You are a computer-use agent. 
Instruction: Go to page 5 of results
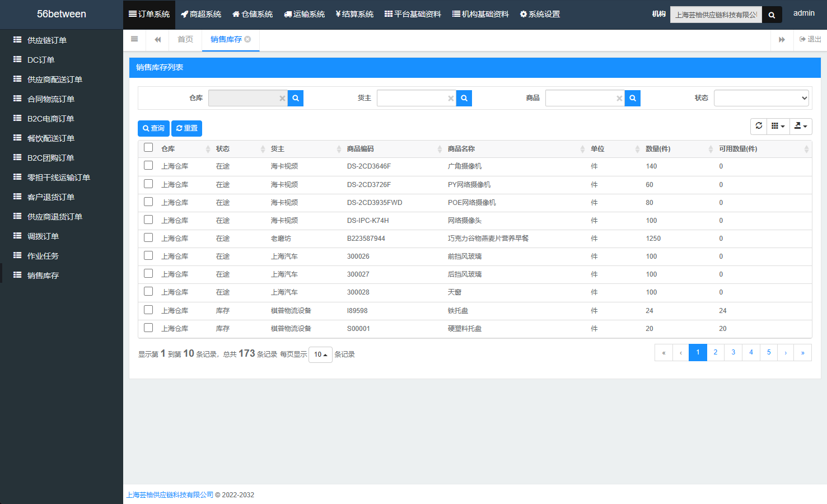tap(769, 352)
